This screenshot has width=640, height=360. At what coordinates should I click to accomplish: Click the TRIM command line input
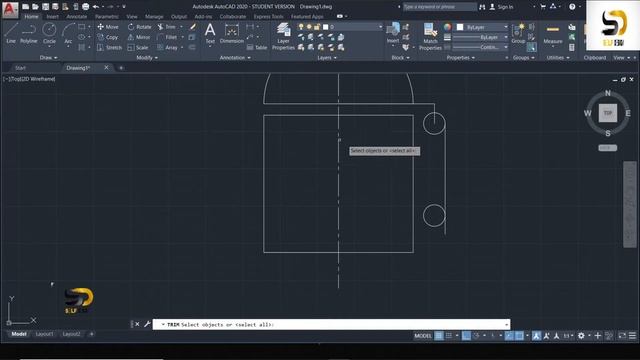[331, 324]
